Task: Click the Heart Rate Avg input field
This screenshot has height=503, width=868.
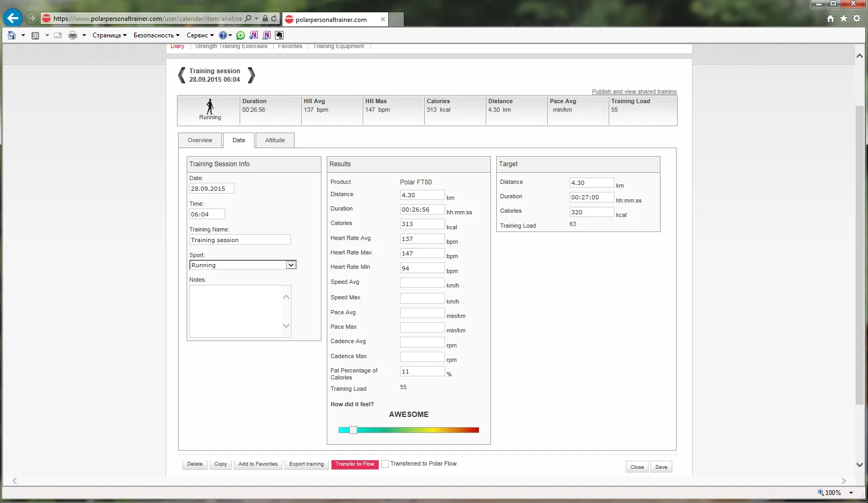Action: [422, 239]
